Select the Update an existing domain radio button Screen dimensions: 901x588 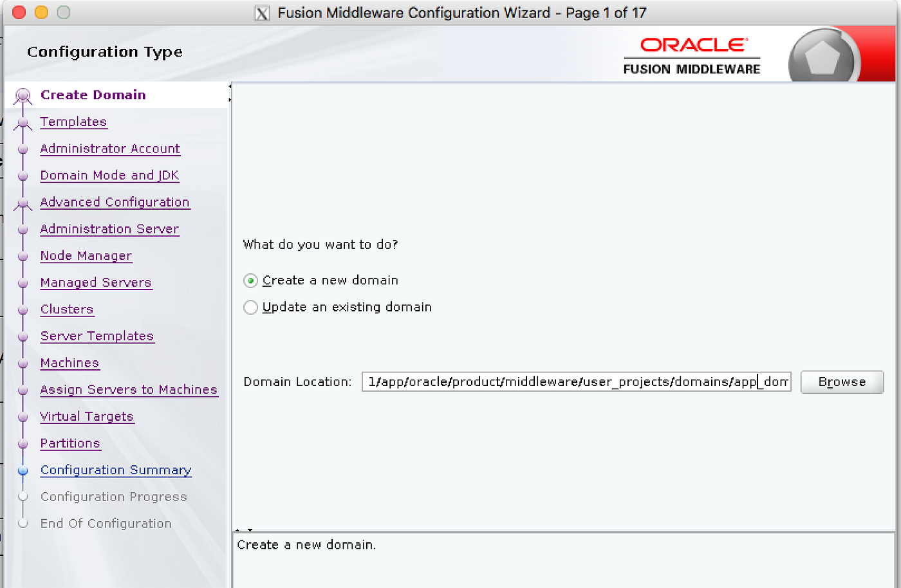click(x=250, y=308)
